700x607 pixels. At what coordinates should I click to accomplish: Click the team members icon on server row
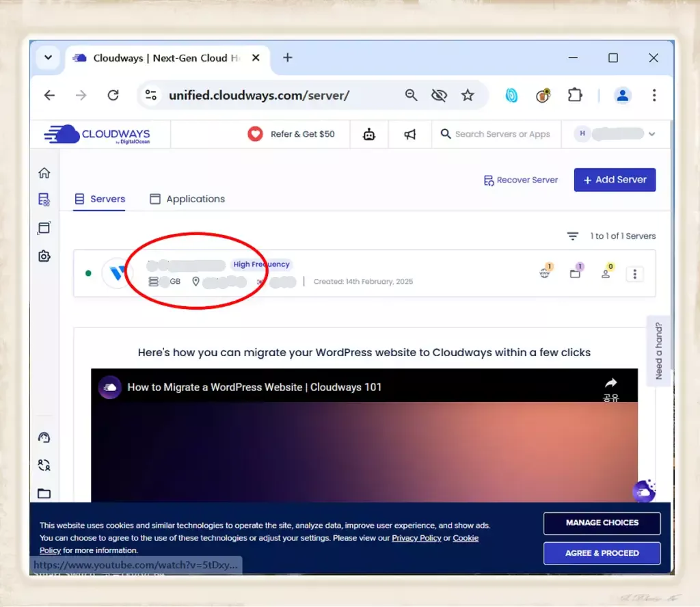(x=606, y=273)
